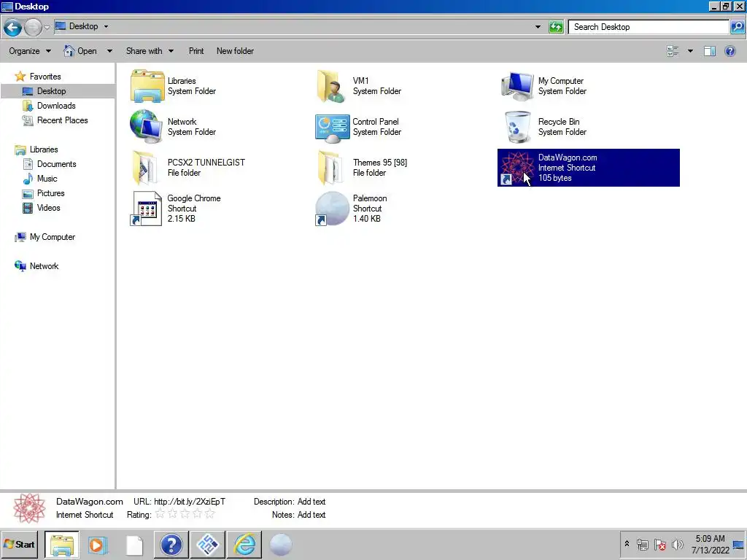The height and width of the screenshot is (560, 747).
Task: Click the green Refresh button
Action: pos(556,27)
